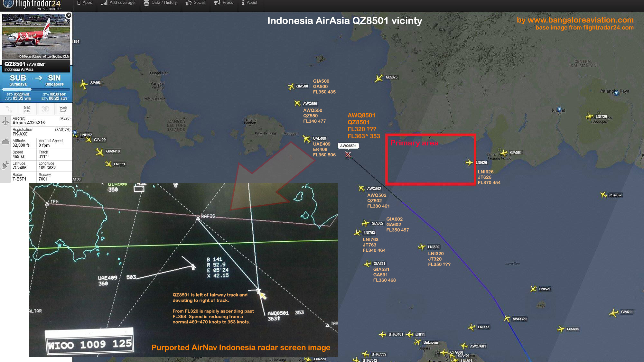
Task: Click the SUB Surabaya origin airport
Action: 18,80
